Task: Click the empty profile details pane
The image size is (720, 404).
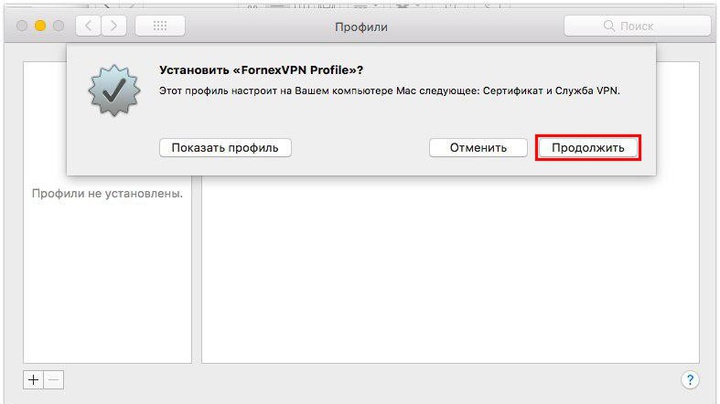Action: point(450,269)
